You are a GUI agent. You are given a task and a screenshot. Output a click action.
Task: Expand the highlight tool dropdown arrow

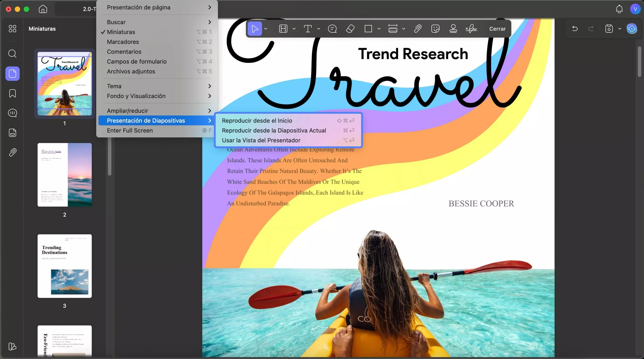pos(294,29)
